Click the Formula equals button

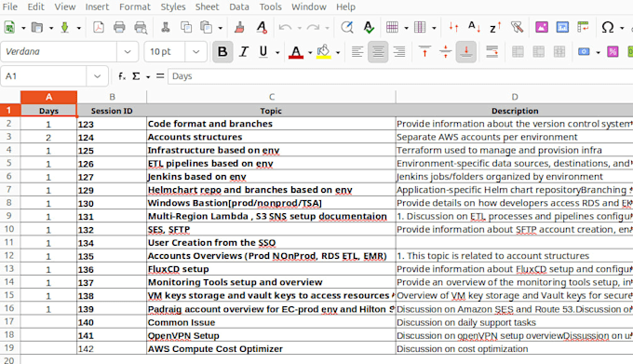160,75
